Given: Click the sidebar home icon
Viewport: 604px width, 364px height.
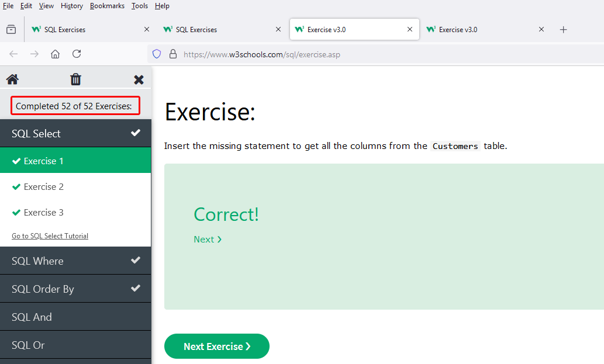Looking at the screenshot, I should [12, 79].
